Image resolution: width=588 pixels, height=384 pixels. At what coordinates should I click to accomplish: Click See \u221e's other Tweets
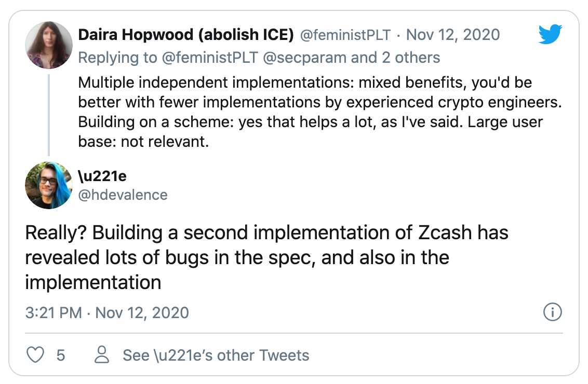pyautogui.click(x=216, y=355)
